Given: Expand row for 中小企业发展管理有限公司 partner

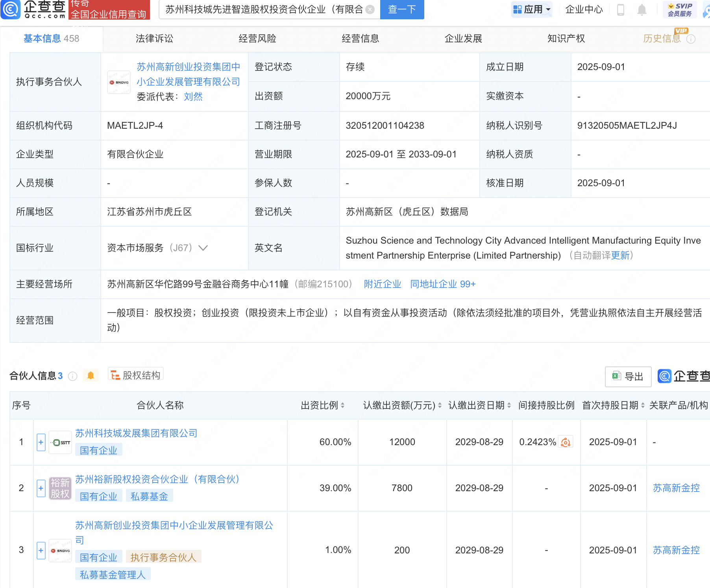Looking at the screenshot, I should pos(41,550).
